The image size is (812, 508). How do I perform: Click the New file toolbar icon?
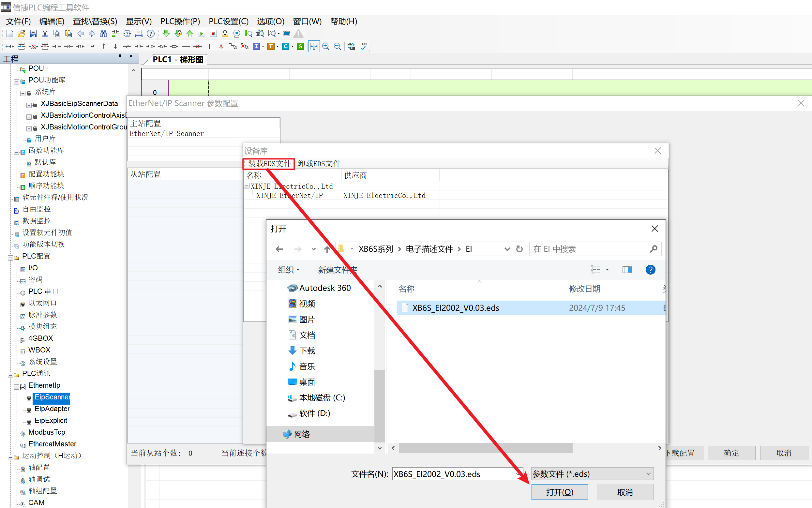coord(10,34)
